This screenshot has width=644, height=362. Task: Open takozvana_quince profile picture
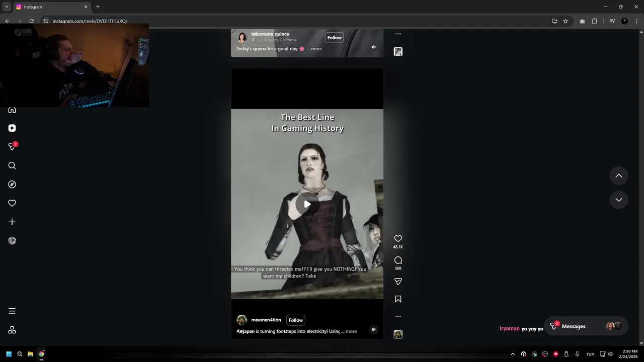pos(242,37)
